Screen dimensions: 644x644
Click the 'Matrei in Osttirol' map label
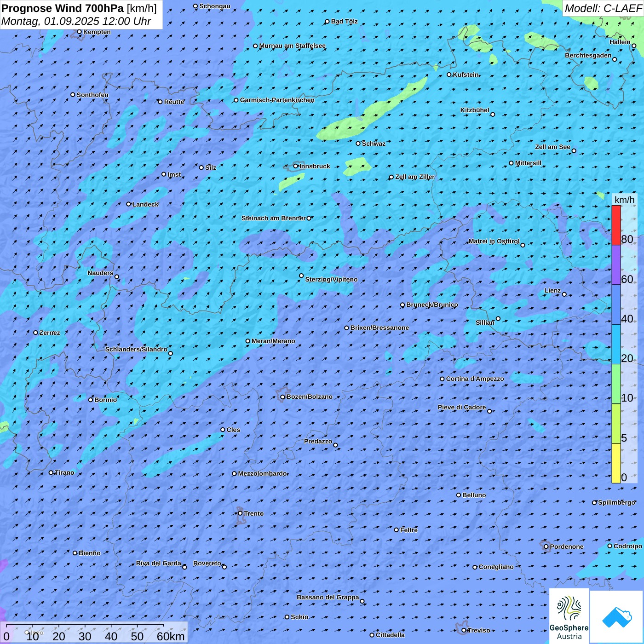(x=494, y=241)
